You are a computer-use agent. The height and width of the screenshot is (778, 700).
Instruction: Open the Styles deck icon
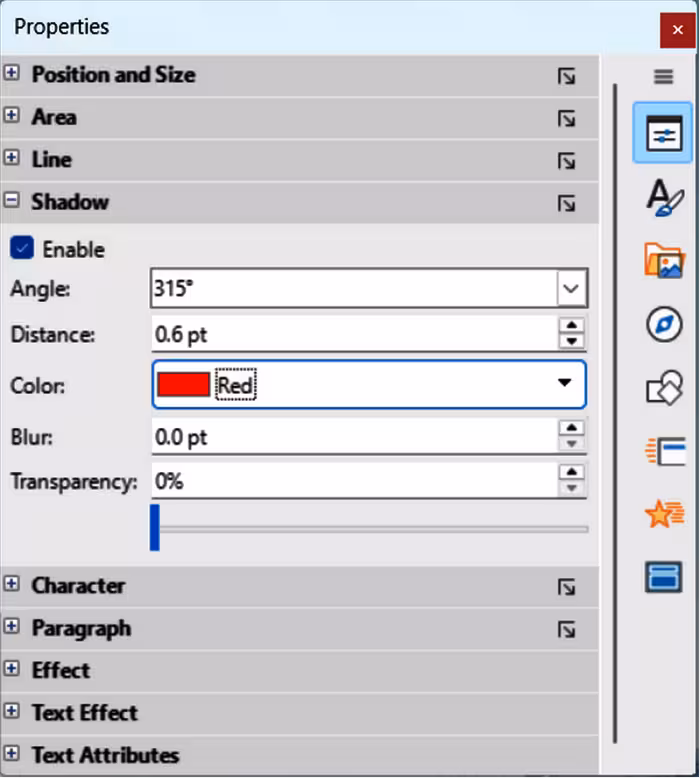click(x=664, y=197)
